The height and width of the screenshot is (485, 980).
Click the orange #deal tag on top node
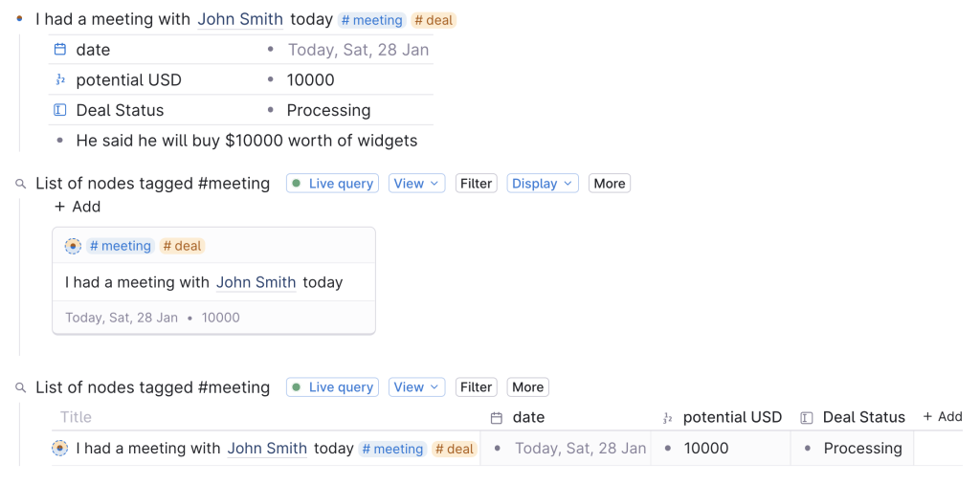[434, 20]
